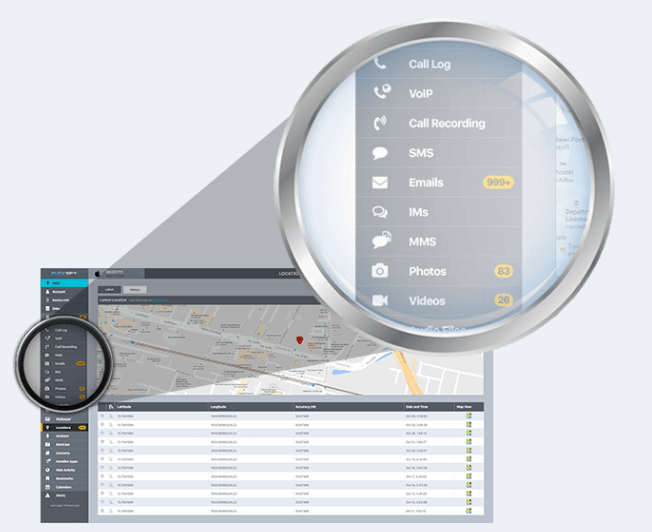The height and width of the screenshot is (532, 652).
Task: Open Videos via the magnified camcorder icon
Action: pyautogui.click(x=381, y=300)
